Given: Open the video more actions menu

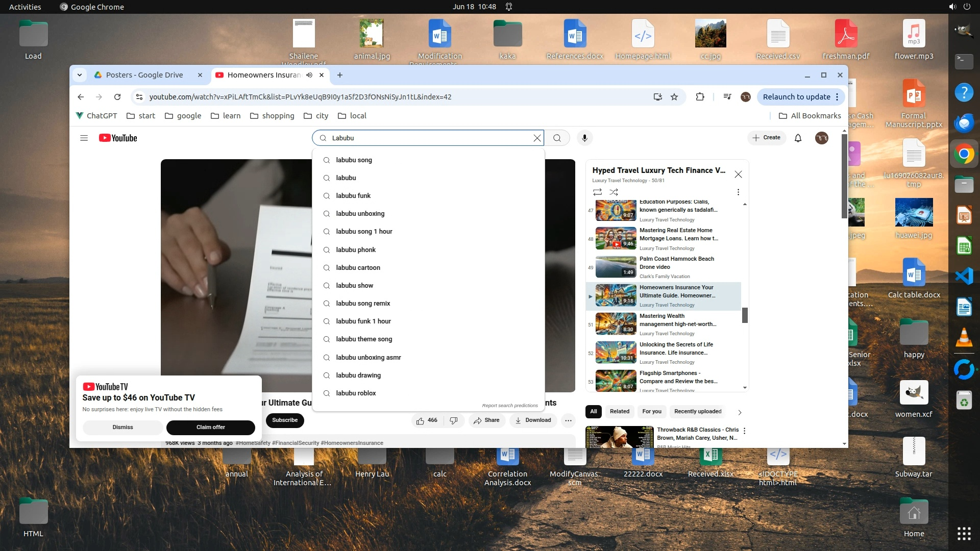Looking at the screenshot, I should click(568, 420).
